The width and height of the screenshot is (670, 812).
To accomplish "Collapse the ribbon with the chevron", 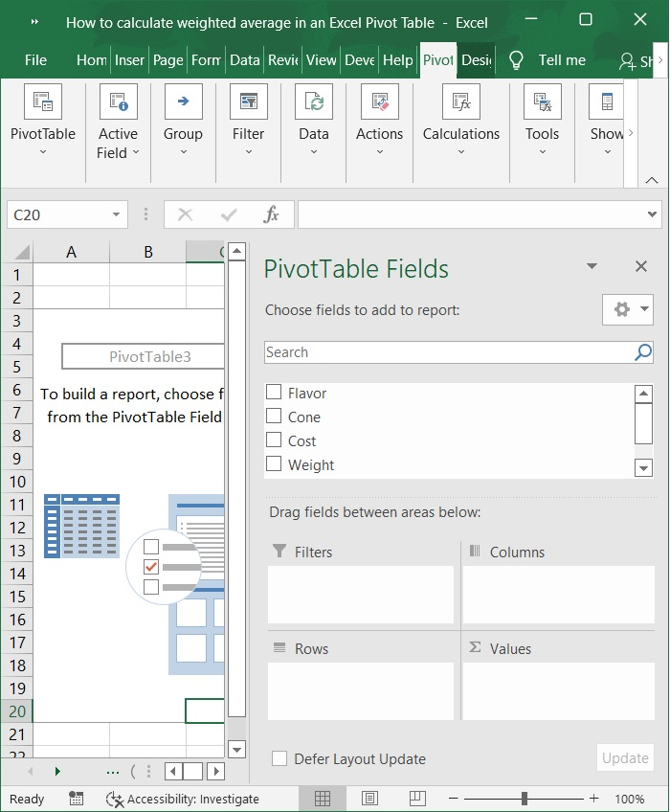I will [652, 180].
